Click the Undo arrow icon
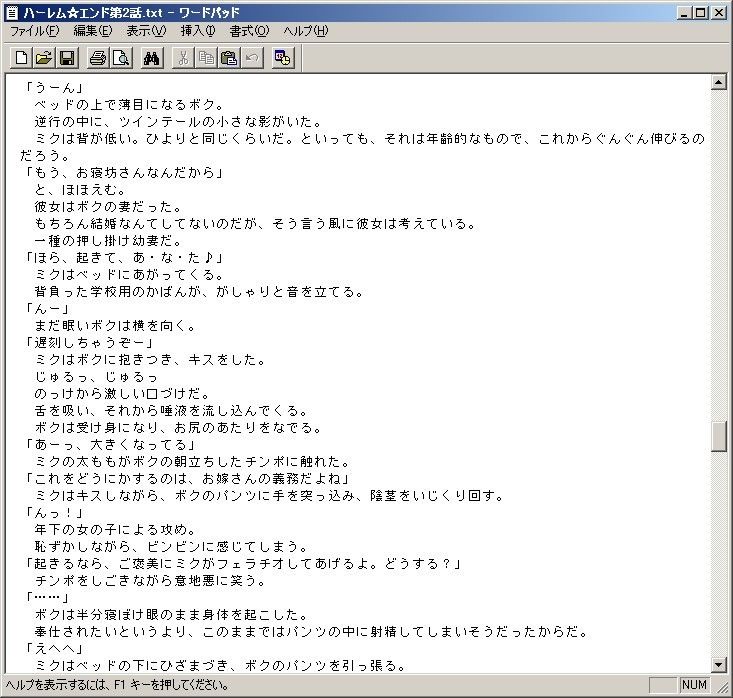733x698 pixels. (252, 58)
